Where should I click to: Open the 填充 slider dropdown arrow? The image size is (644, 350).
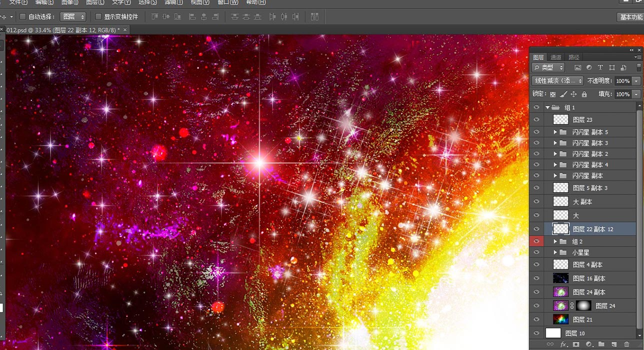636,94
